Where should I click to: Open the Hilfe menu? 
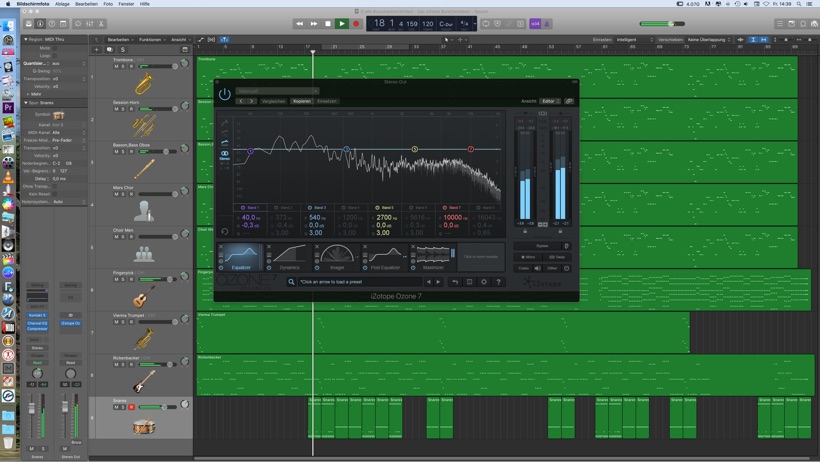click(x=144, y=4)
